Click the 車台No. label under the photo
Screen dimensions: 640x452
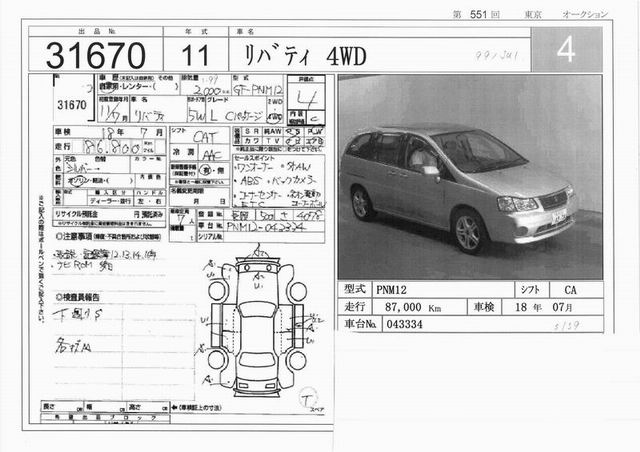tap(360, 324)
